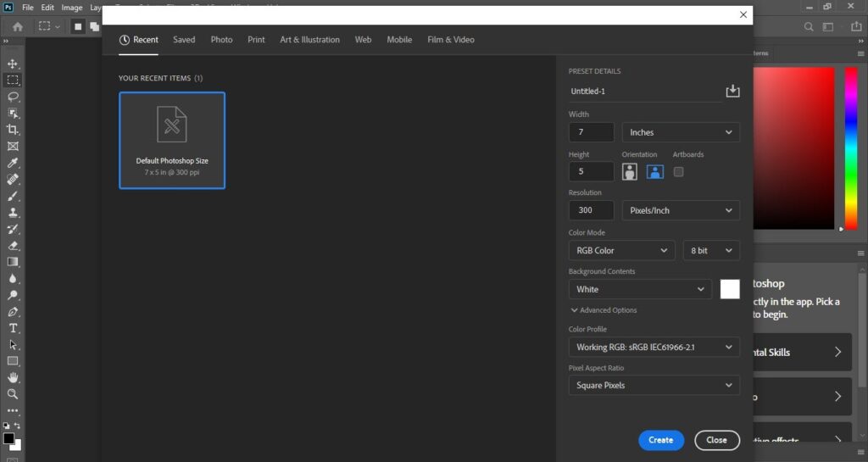The height and width of the screenshot is (462, 868).
Task: Open the Square Pixels aspect ratio dropdown
Action: (654, 386)
